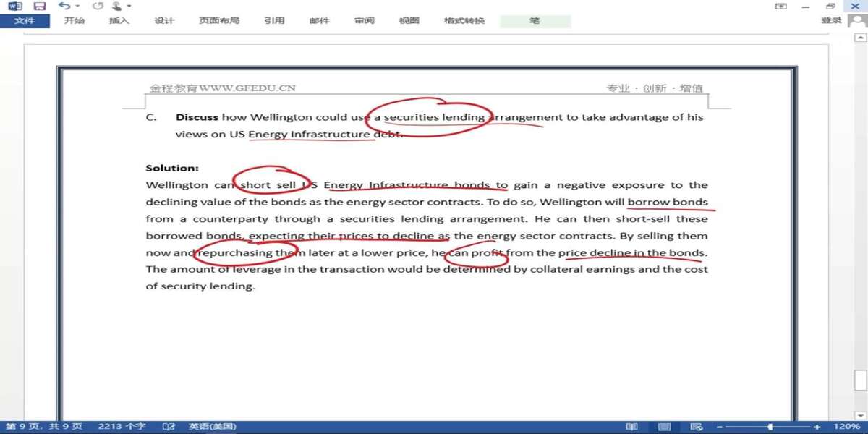Redo the last undone action
Image resolution: width=868 pixels, height=434 pixels.
coord(98,6)
